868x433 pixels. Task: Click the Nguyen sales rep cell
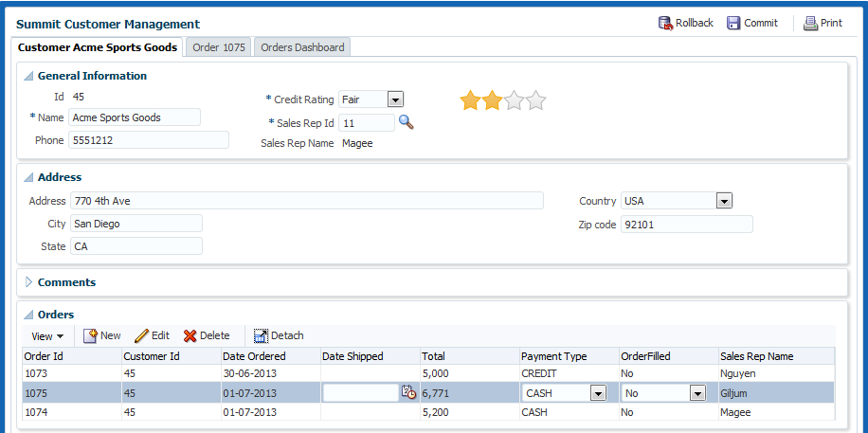coord(776,373)
